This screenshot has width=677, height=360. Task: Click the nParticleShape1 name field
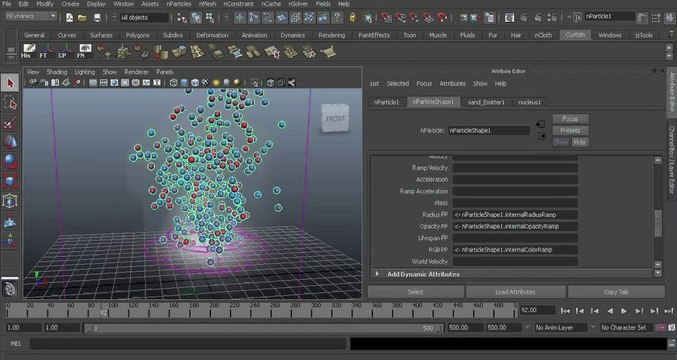[489, 130]
